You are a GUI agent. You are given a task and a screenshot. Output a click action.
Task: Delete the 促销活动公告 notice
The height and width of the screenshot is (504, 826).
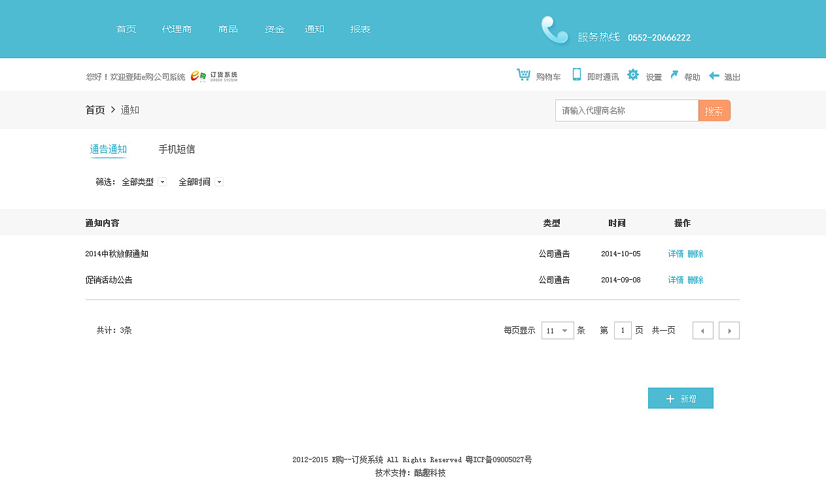point(696,280)
